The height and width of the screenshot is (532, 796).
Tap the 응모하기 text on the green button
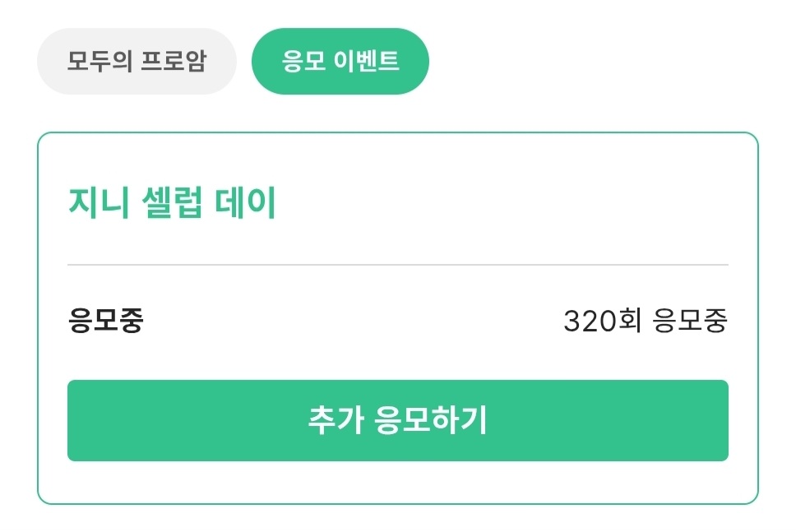click(431, 420)
